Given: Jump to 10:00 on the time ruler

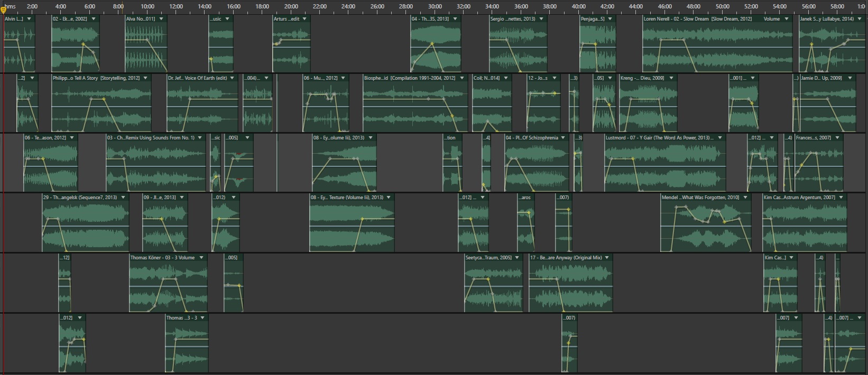Looking at the screenshot, I should 147,6.
